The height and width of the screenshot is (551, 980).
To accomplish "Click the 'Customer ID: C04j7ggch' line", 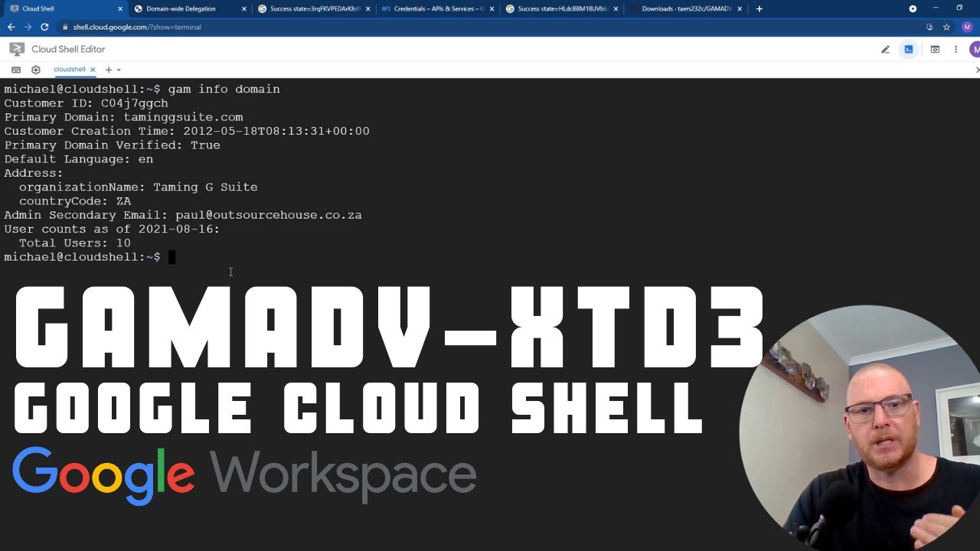I will (86, 103).
